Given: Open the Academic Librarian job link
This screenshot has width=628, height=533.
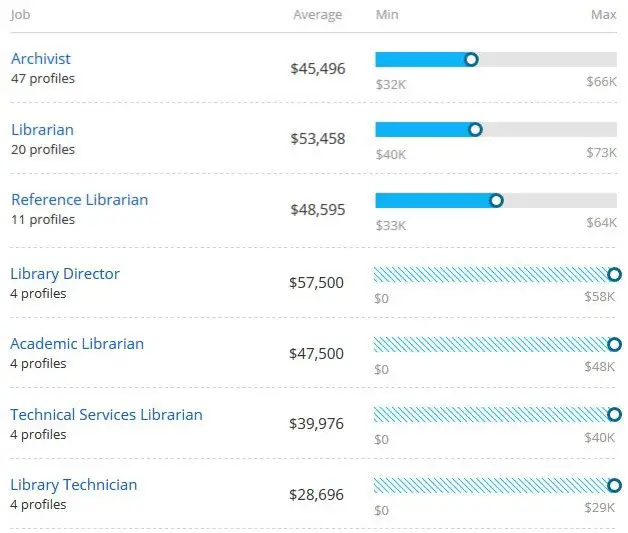Looking at the screenshot, I should (x=77, y=344).
